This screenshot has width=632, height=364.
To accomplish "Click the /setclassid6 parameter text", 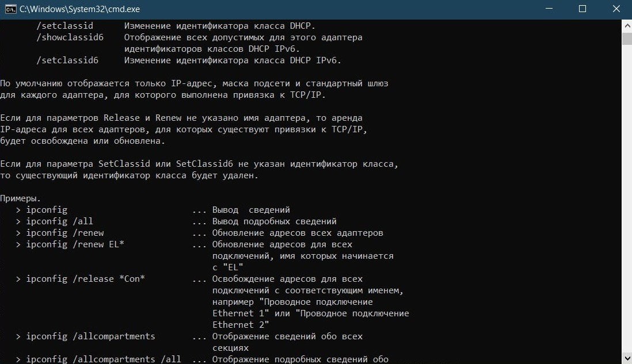I will [67, 60].
